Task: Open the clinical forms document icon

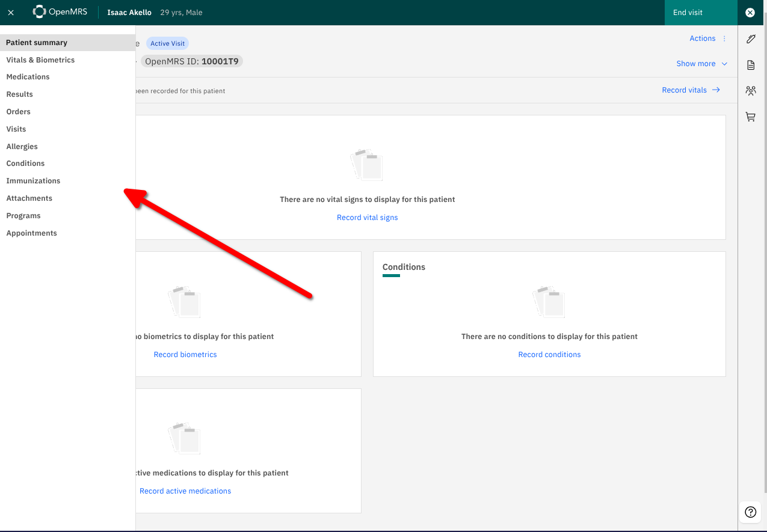Action: coord(750,65)
